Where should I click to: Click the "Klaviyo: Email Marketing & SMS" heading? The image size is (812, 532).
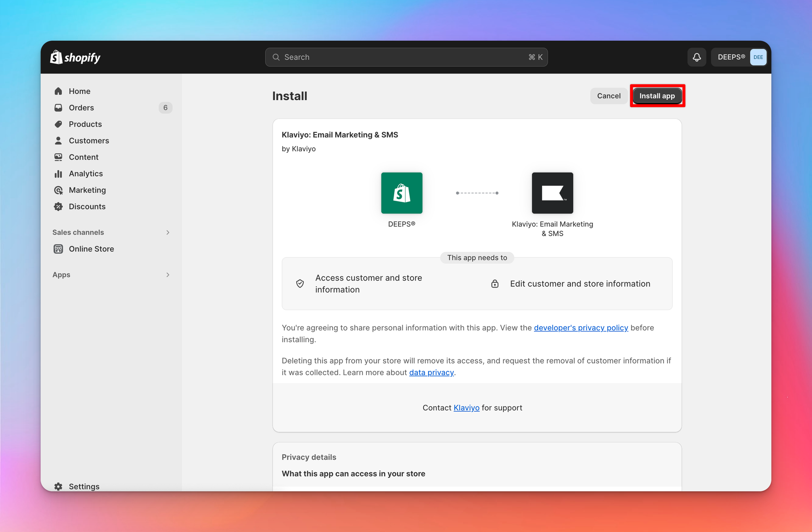point(340,135)
